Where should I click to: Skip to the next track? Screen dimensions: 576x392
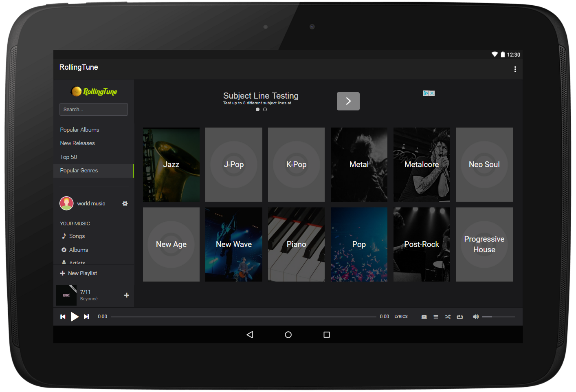86,317
